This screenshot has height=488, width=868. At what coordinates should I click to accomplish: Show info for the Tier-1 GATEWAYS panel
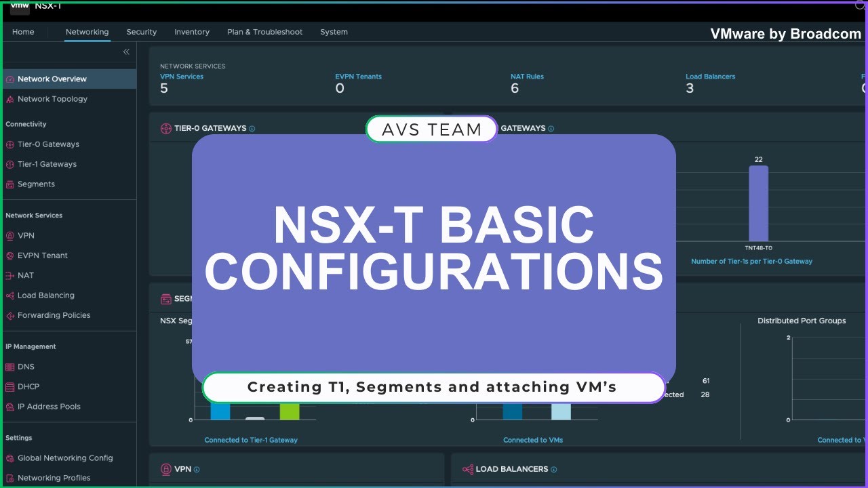click(x=551, y=129)
